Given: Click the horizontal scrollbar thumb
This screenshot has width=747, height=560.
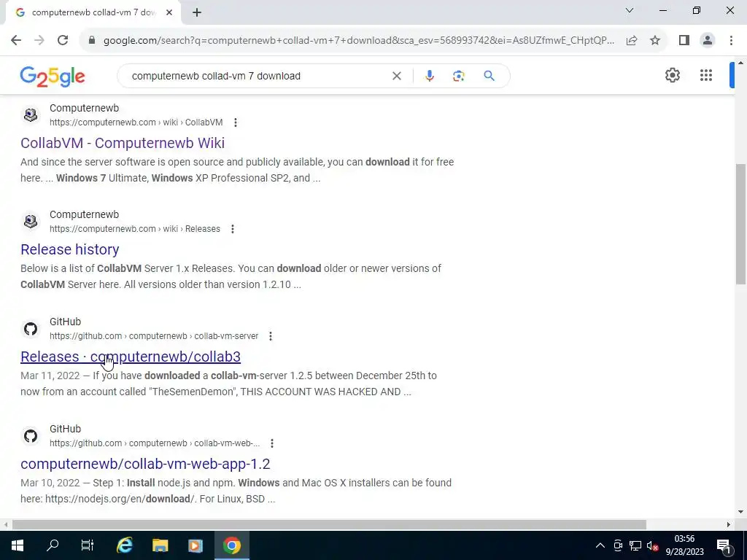Looking at the screenshot, I should coord(329,524).
